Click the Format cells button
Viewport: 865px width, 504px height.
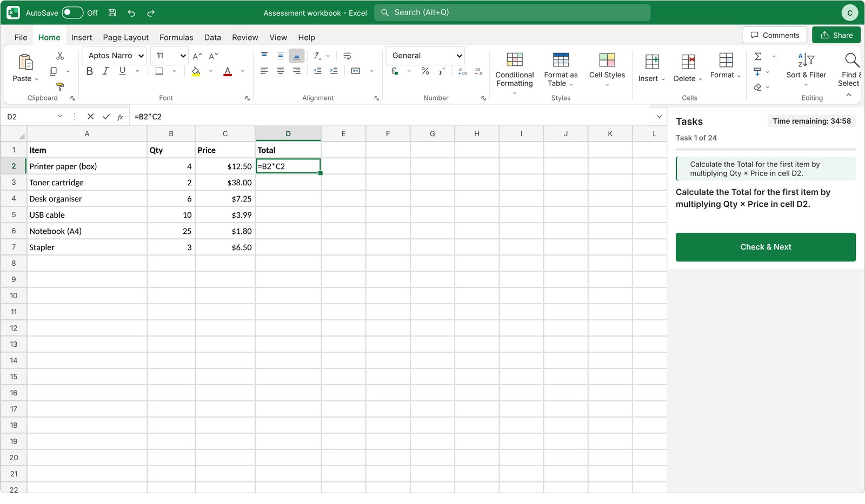coord(726,66)
